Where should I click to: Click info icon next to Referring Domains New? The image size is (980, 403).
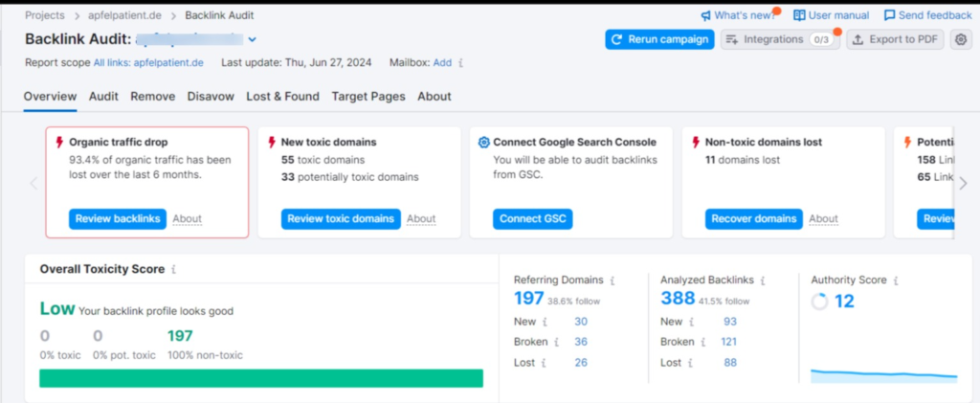coord(545,322)
